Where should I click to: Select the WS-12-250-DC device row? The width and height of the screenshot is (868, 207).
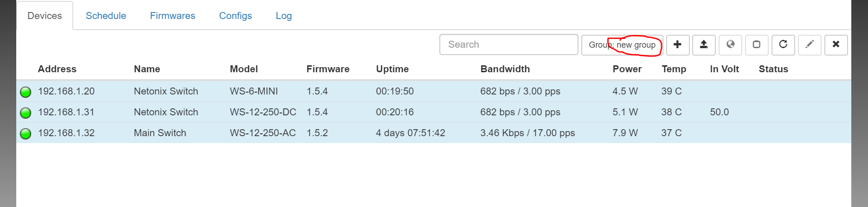(x=263, y=112)
